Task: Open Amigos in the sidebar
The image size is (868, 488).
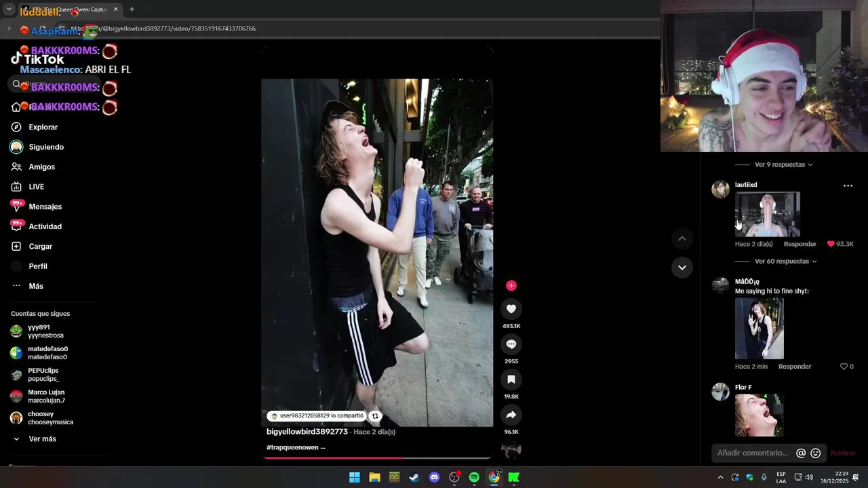Action: [42, 167]
